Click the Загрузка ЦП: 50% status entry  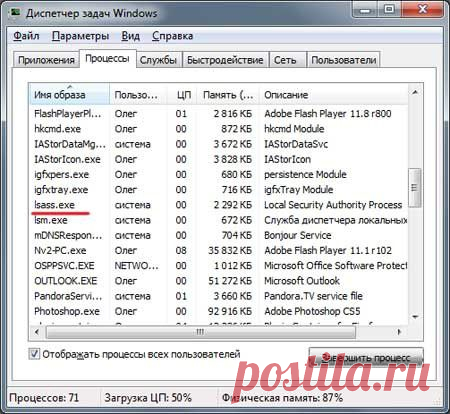[148, 398]
